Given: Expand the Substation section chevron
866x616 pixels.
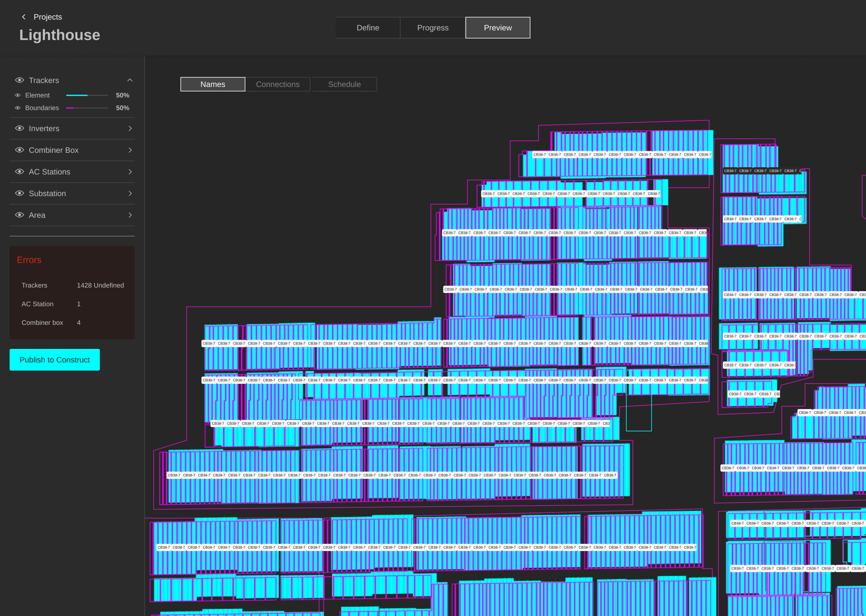Looking at the screenshot, I should [130, 193].
